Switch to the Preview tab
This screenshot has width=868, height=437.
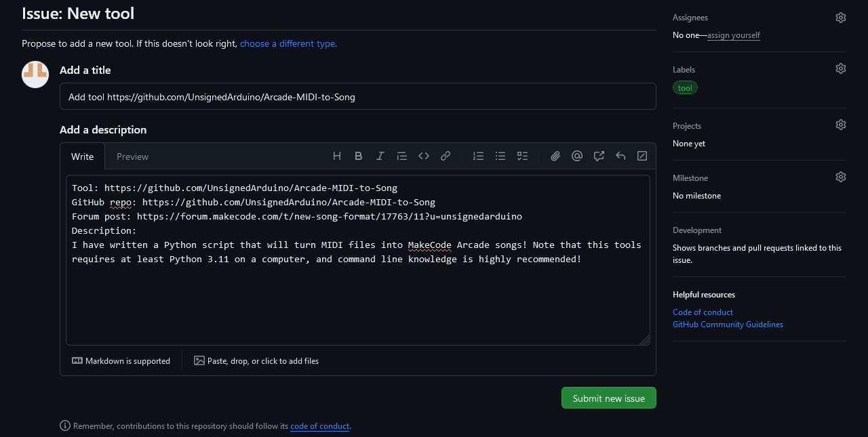[x=132, y=157]
